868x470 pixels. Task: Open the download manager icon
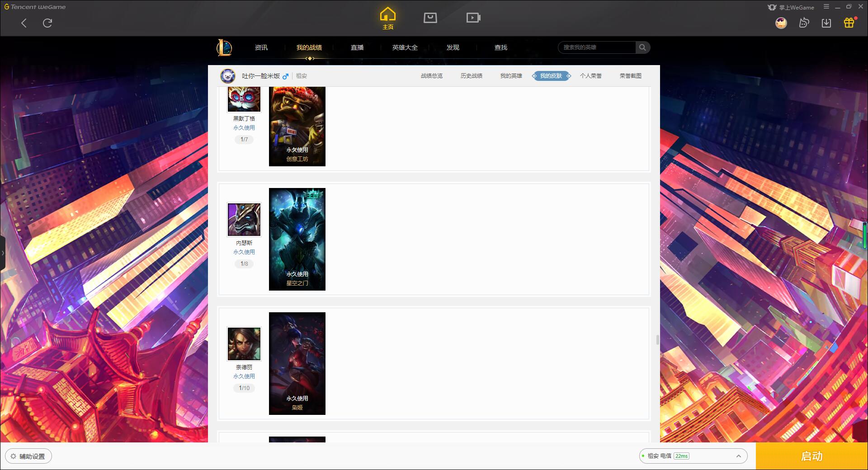point(826,23)
